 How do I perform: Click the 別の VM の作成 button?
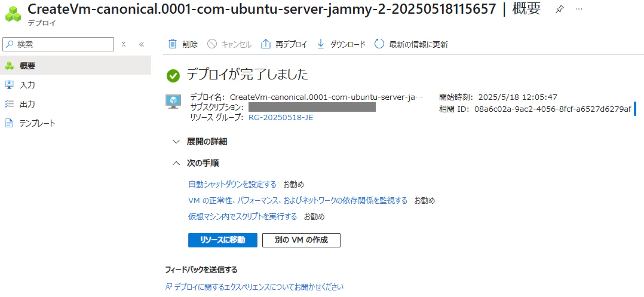tap(301, 240)
